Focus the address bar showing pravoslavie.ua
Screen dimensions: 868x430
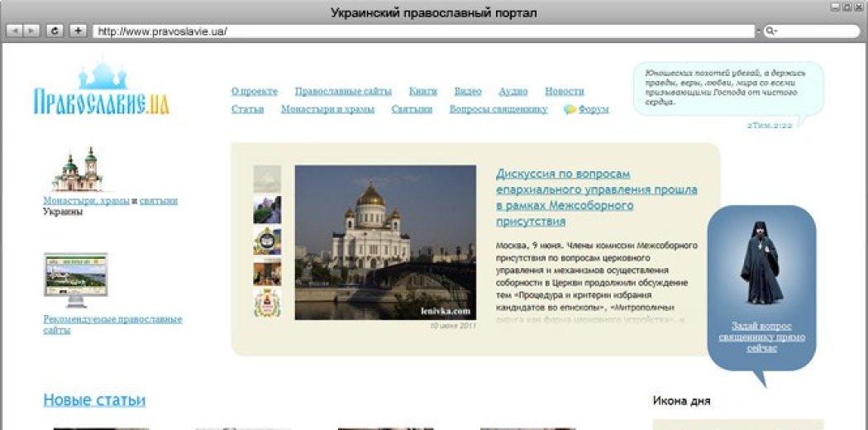(x=423, y=31)
